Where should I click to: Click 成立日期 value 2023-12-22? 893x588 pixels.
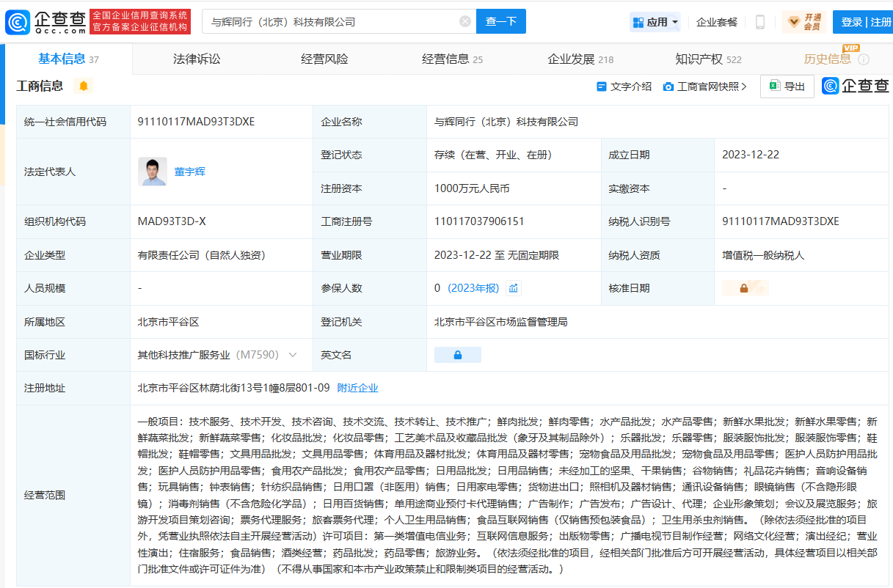point(751,155)
